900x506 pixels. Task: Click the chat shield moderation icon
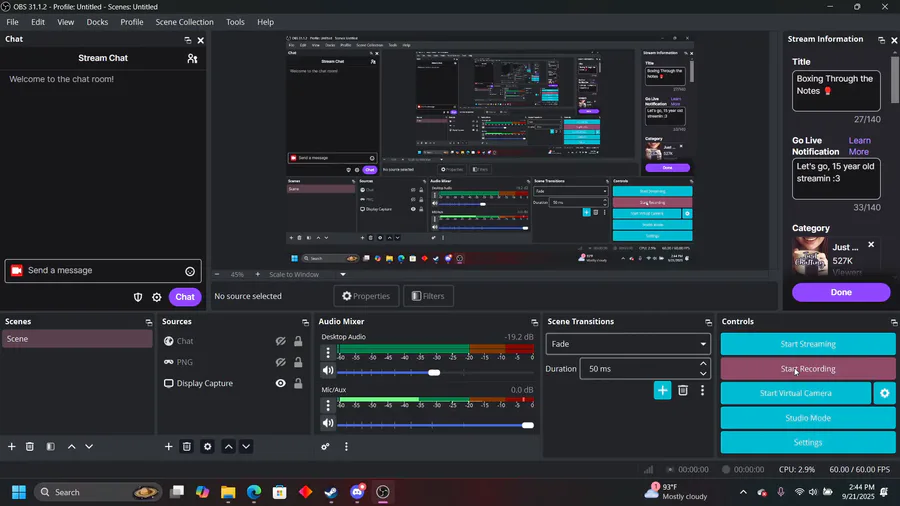click(138, 297)
